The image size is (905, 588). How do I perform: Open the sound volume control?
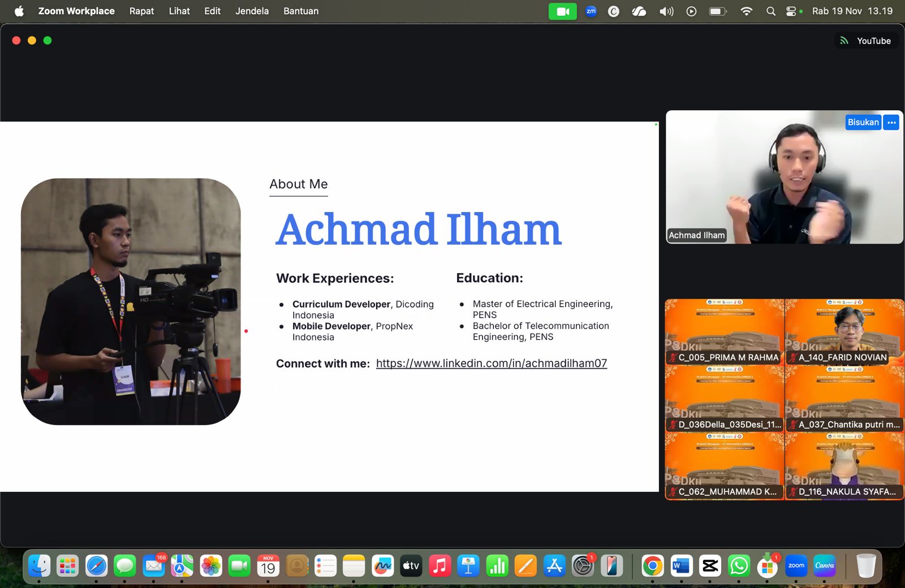point(666,11)
